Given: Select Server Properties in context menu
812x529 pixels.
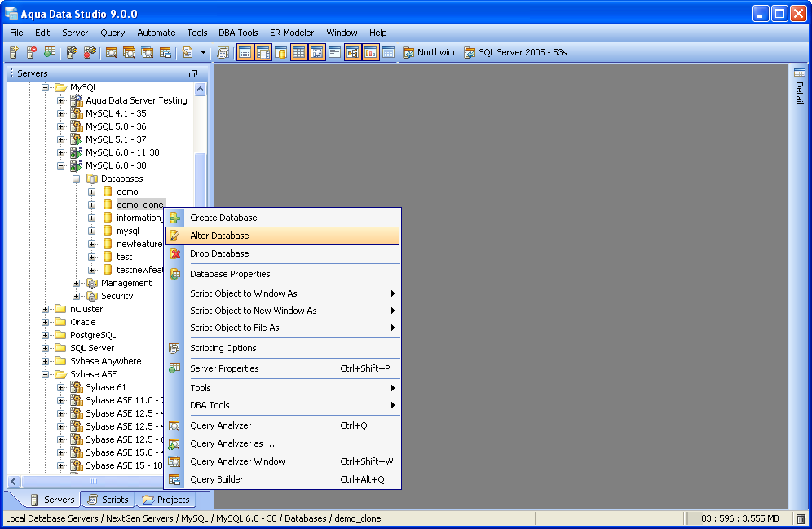Looking at the screenshot, I should 283,368.
